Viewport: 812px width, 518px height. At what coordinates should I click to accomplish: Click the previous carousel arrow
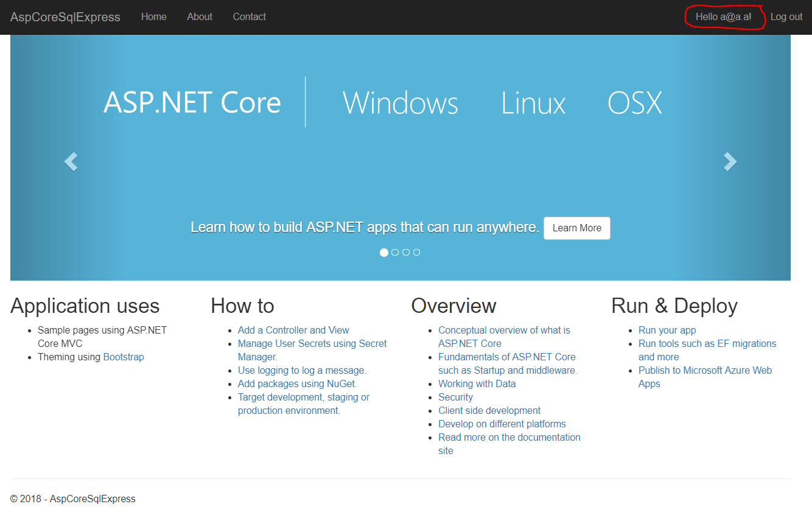point(70,161)
